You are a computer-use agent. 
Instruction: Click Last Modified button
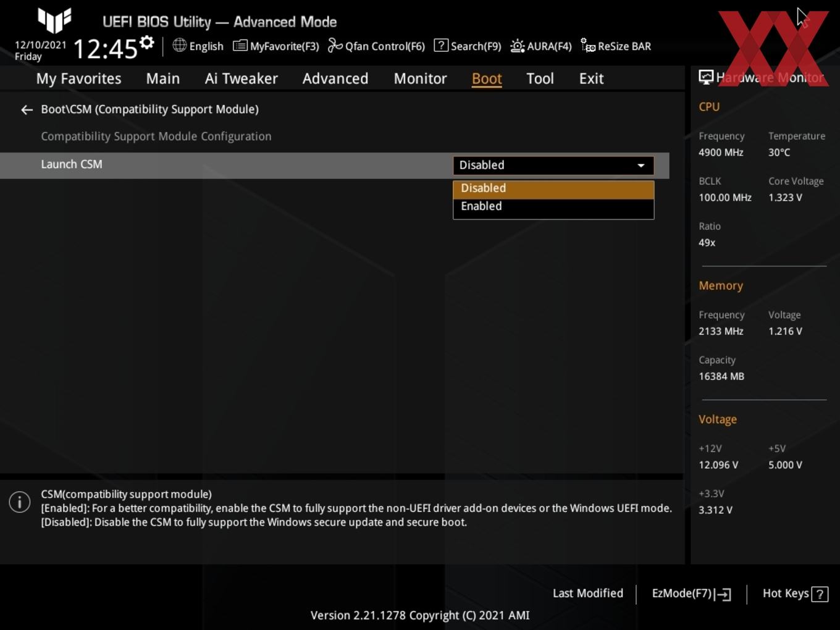click(x=588, y=593)
